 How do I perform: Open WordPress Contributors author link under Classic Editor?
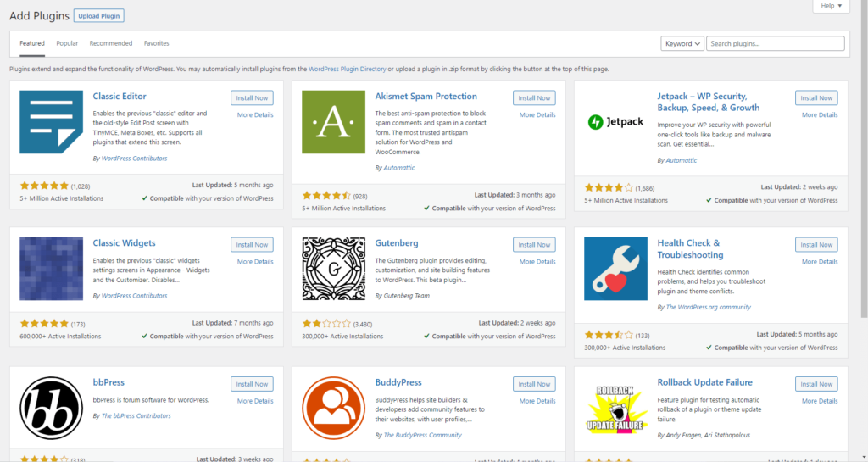pyautogui.click(x=134, y=159)
